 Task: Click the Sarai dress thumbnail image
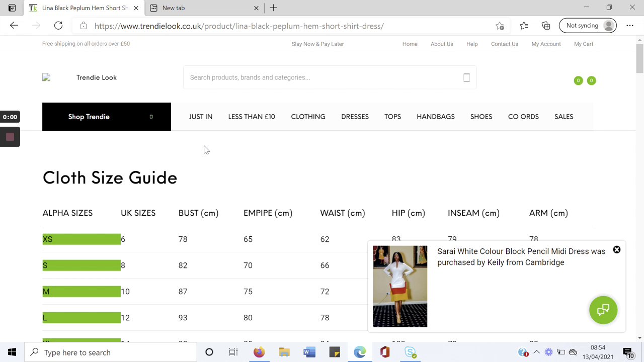click(400, 286)
